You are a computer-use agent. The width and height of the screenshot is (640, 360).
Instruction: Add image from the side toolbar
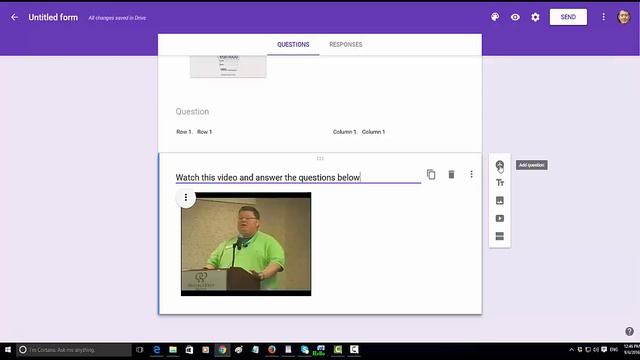tap(500, 200)
